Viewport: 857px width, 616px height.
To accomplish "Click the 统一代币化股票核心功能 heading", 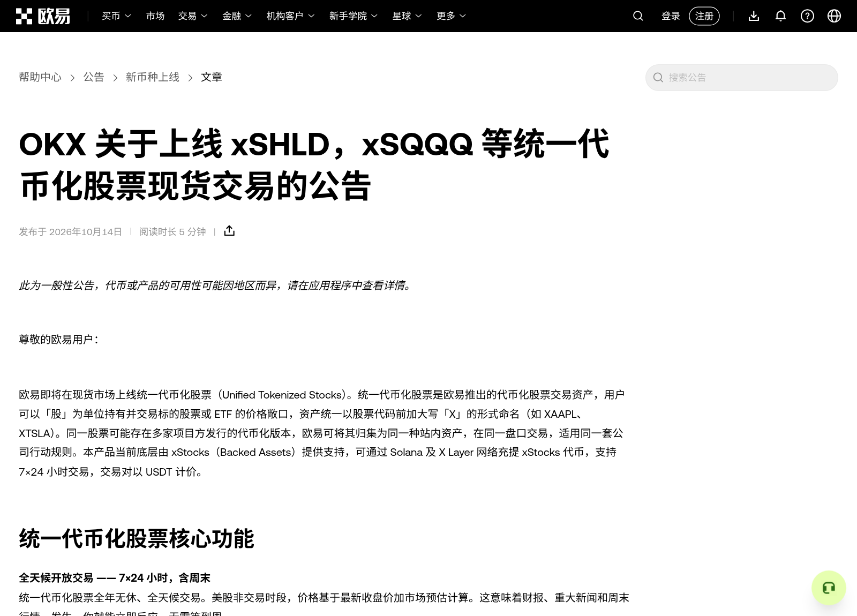I will pos(137,538).
